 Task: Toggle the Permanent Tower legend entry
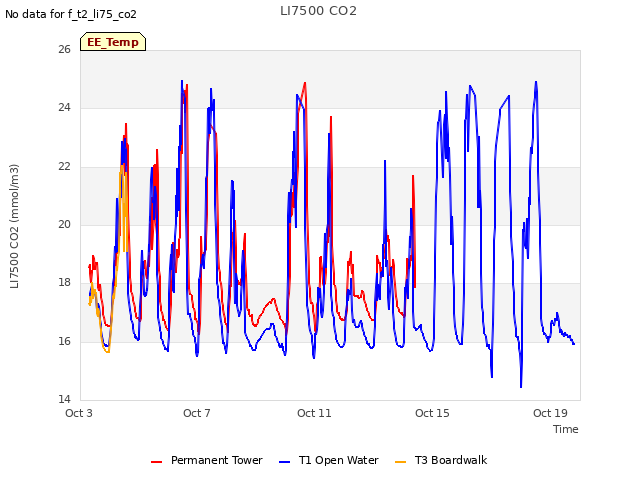(207, 460)
